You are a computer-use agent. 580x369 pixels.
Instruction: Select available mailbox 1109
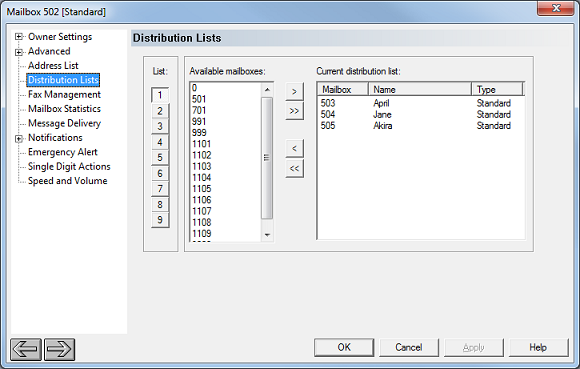click(x=226, y=234)
